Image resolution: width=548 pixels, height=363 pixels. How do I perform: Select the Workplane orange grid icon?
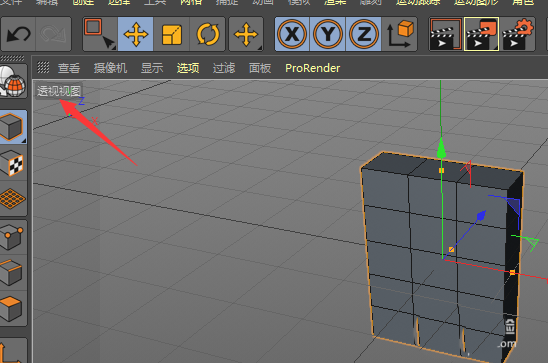(12, 198)
